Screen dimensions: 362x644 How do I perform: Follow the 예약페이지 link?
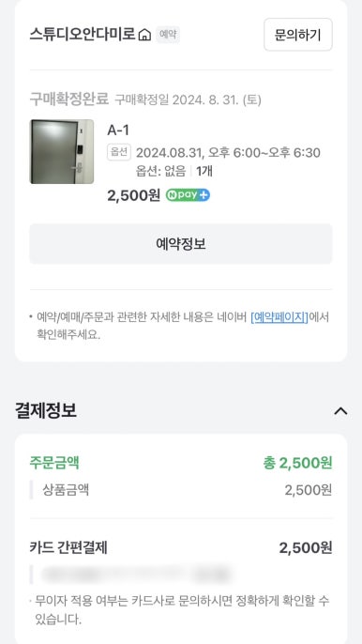pos(279,317)
